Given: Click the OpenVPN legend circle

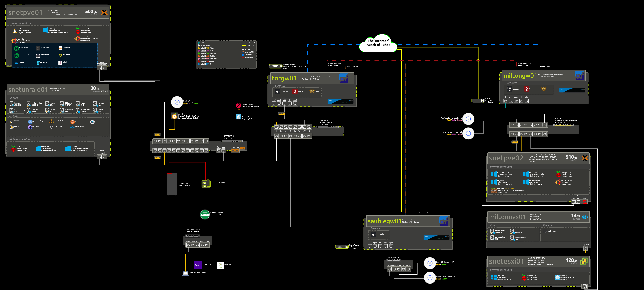Looking at the screenshot, I should tap(243, 52).
